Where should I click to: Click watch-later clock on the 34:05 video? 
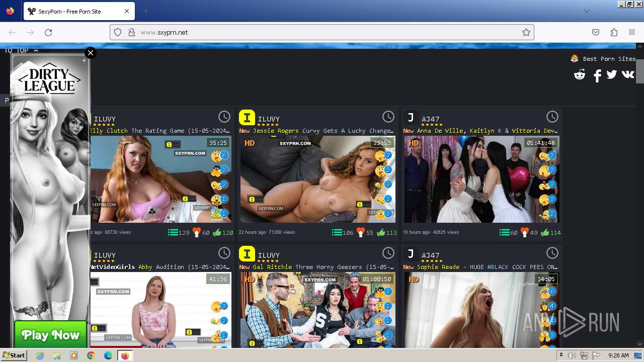552,253
